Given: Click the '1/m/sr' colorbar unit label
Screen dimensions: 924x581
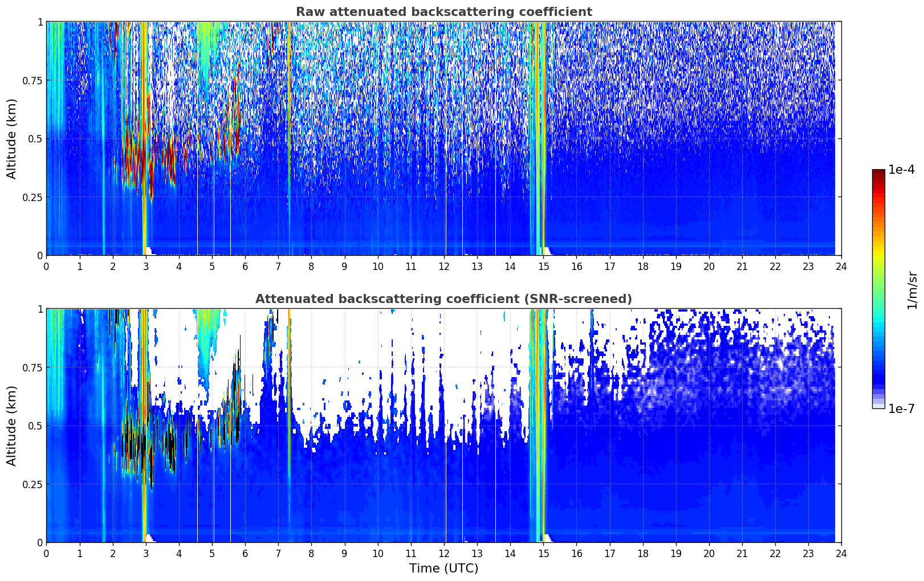Looking at the screenshot, I should pyautogui.click(x=912, y=290).
